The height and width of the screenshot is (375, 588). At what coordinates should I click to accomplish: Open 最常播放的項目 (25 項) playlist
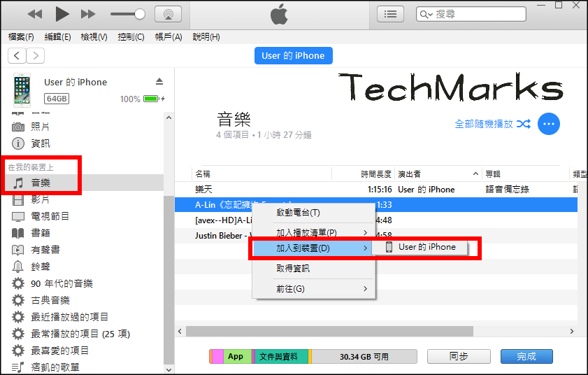point(80,334)
